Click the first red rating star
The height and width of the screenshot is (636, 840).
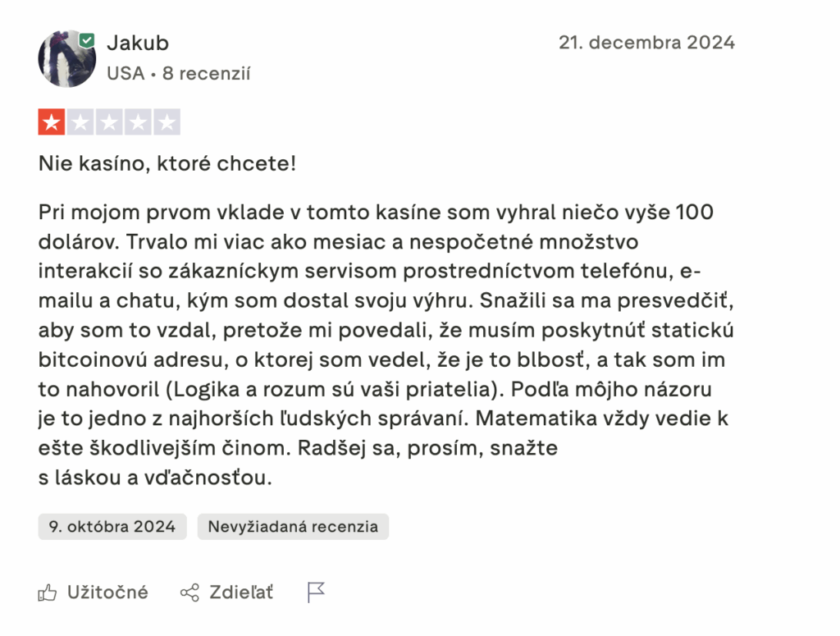(52, 123)
